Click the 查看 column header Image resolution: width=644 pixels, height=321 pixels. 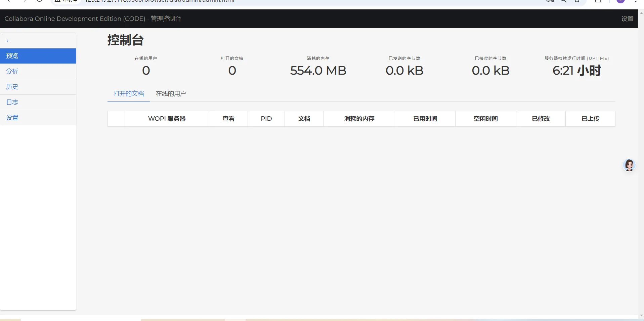pos(228,119)
